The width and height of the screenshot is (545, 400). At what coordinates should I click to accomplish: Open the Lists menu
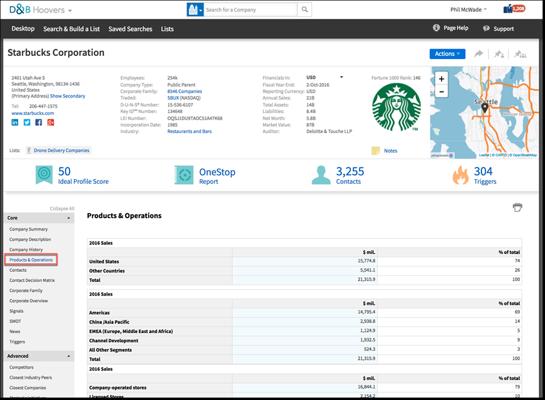pyautogui.click(x=167, y=29)
